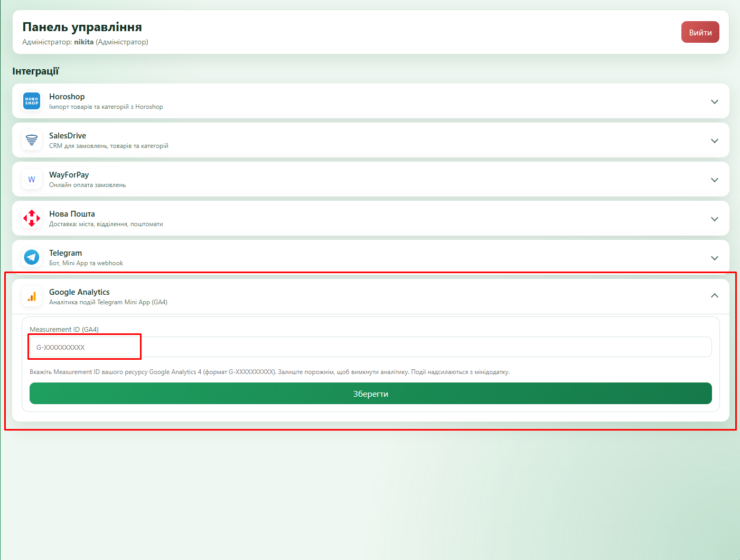This screenshot has height=560, width=740.
Task: Click the WayForPay W icon
Action: pos(32,179)
